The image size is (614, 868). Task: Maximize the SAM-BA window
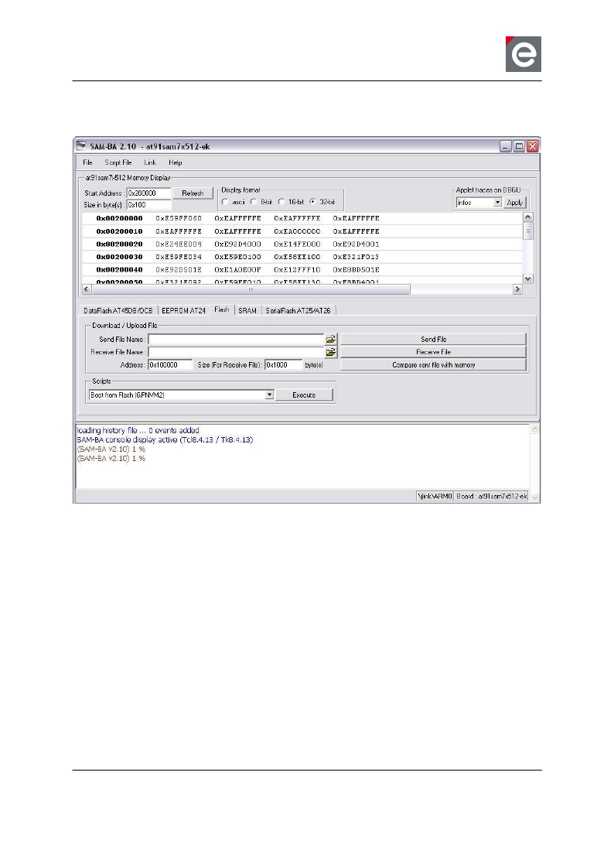519,146
